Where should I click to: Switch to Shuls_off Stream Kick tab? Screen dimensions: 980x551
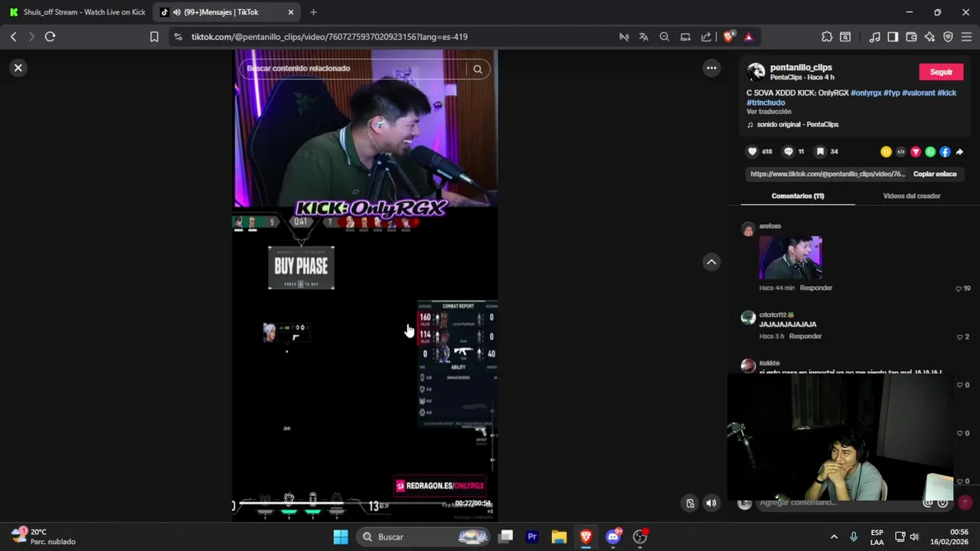pos(77,12)
